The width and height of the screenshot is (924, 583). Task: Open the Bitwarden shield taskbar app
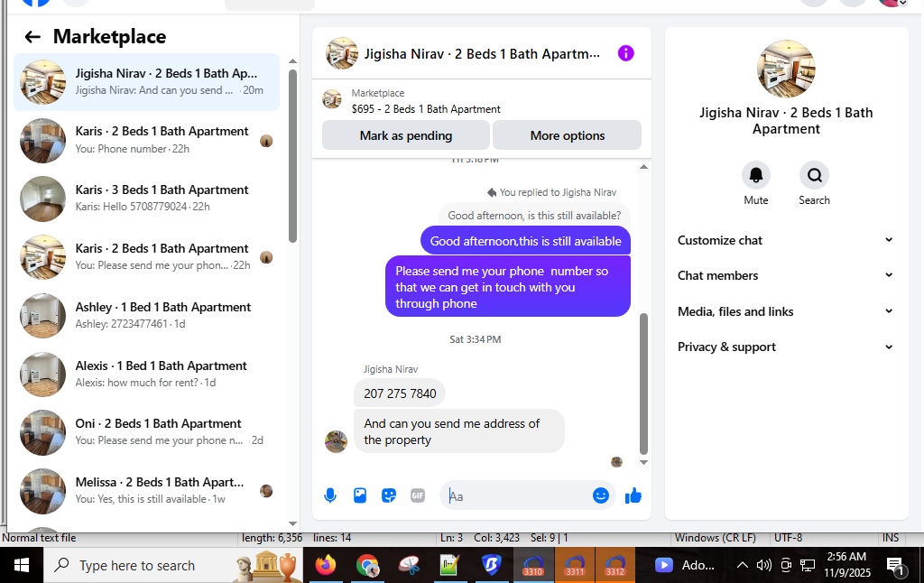click(491, 565)
